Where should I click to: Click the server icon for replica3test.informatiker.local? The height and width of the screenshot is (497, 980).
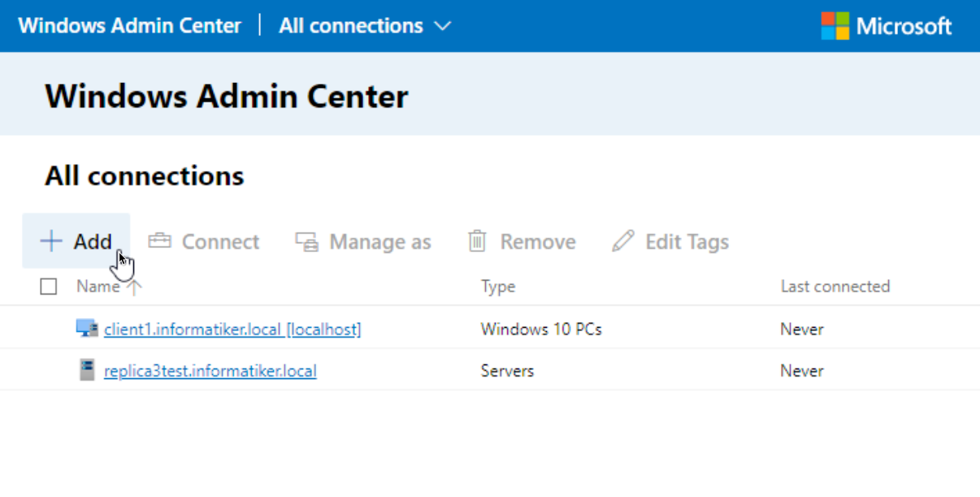[87, 370]
